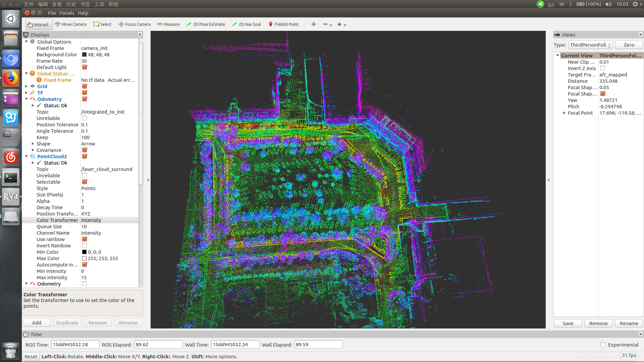Image resolution: width=644 pixels, height=362 pixels.
Task: Activate the Move Camera tool
Action: [x=71, y=24]
